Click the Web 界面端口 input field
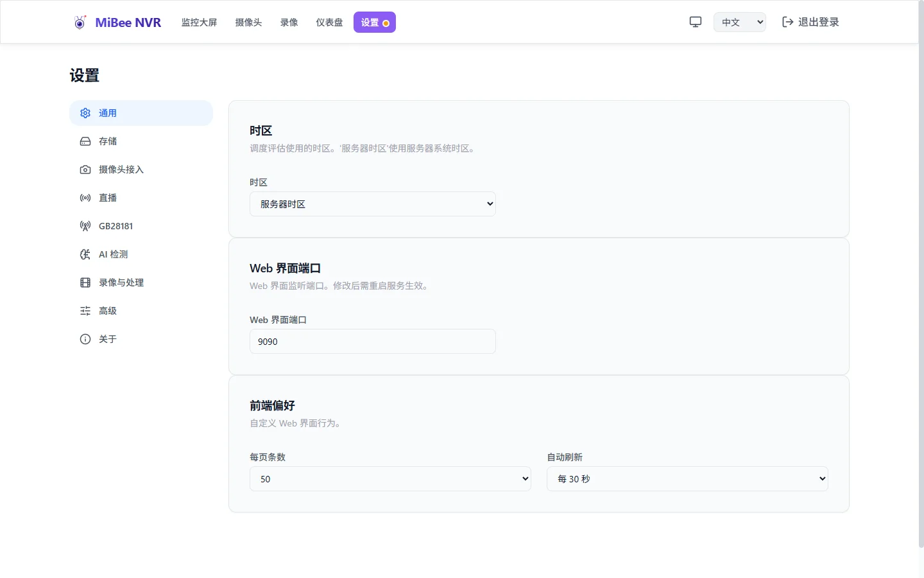Image resolution: width=924 pixels, height=578 pixels. [373, 342]
